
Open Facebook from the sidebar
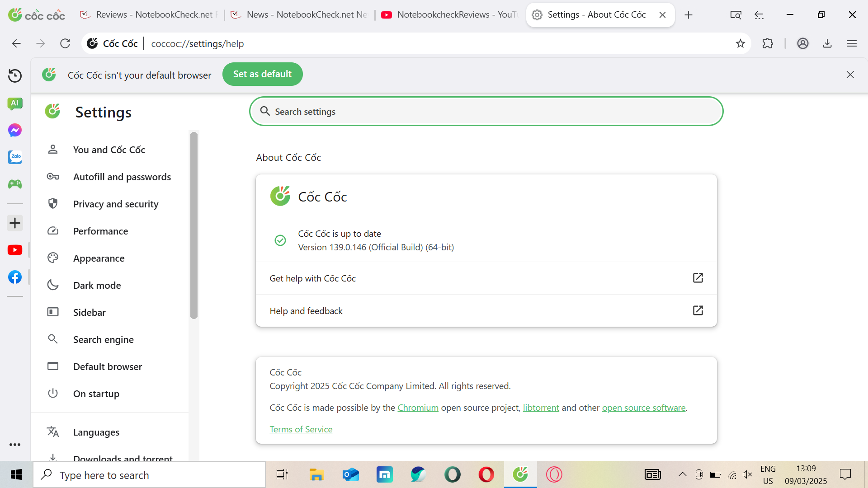pyautogui.click(x=15, y=277)
